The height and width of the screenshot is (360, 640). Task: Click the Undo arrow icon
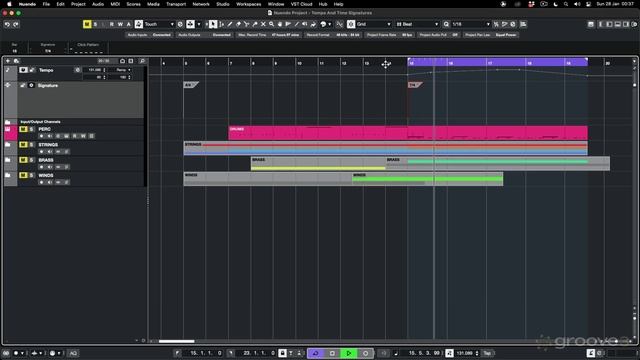[x=7, y=24]
